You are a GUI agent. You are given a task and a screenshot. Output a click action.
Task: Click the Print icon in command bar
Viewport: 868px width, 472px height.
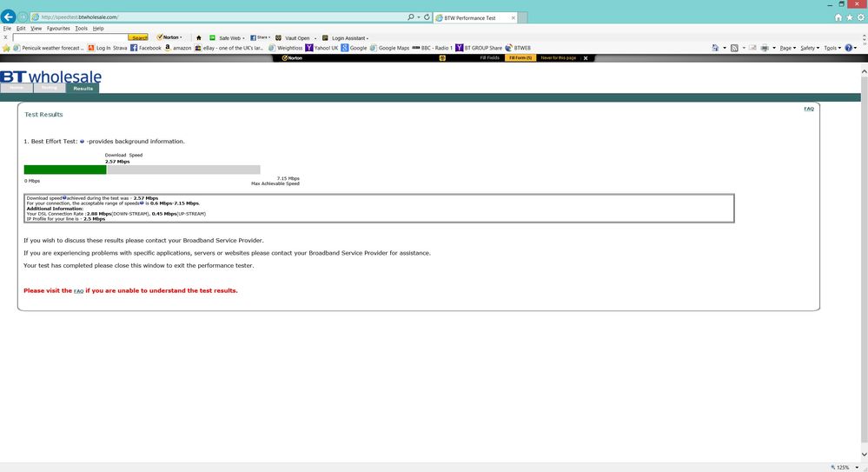[765, 48]
